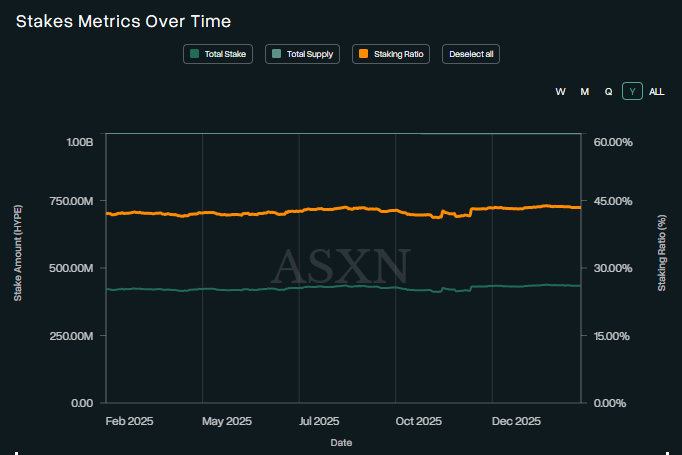This screenshot has height=455, width=682.
Task: Click the Feb 2025 x-axis label
Action: (130, 422)
